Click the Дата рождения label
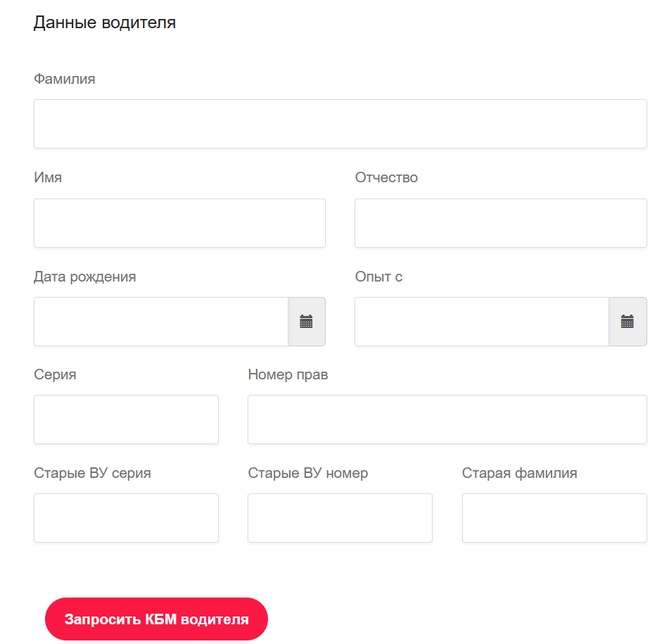Screen dimensions: 669x644 coord(85,277)
